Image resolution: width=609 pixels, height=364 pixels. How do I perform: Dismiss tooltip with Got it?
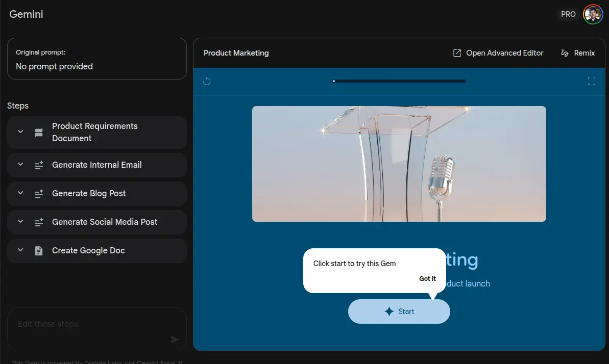pyautogui.click(x=427, y=279)
